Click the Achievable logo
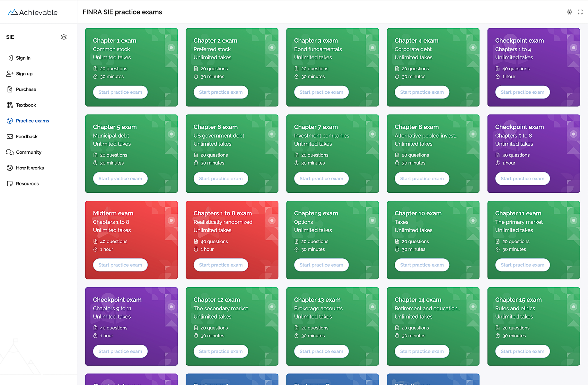 32,12
